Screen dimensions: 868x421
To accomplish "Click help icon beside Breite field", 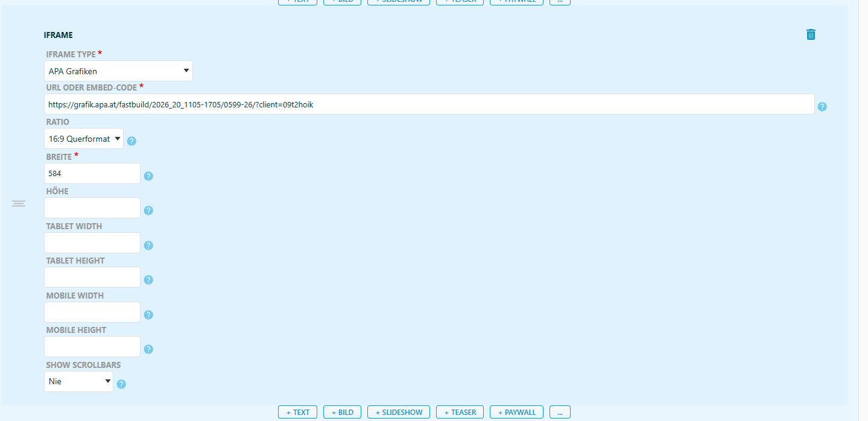I will coord(148,176).
